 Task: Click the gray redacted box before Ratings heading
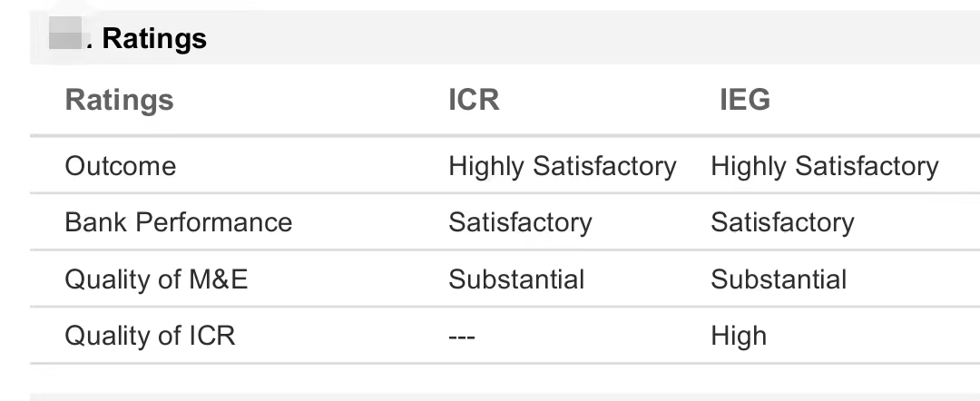(65, 38)
